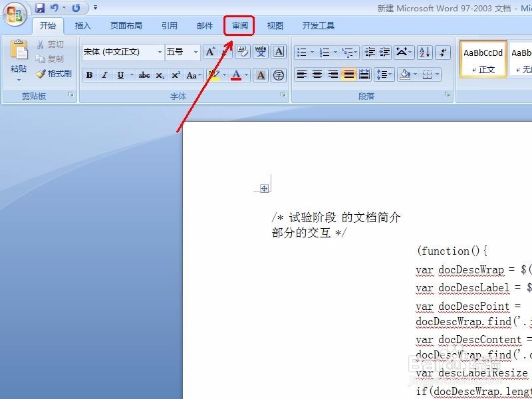532x399 pixels.
Task: Apply paragraph shading paint bucket
Action: tap(404, 74)
